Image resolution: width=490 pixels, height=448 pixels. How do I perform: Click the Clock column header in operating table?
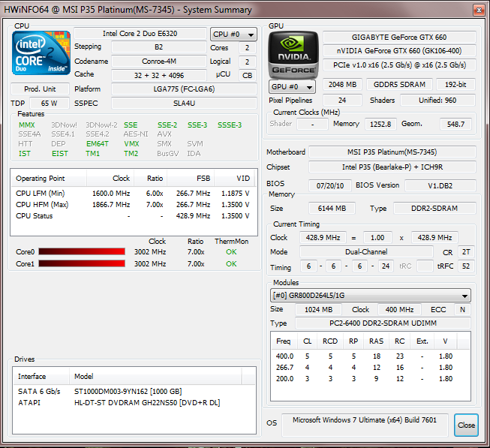pos(110,179)
